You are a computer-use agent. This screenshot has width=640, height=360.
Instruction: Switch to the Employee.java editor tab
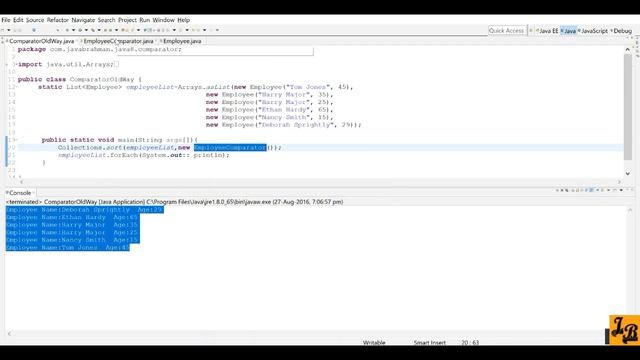[x=182, y=41]
